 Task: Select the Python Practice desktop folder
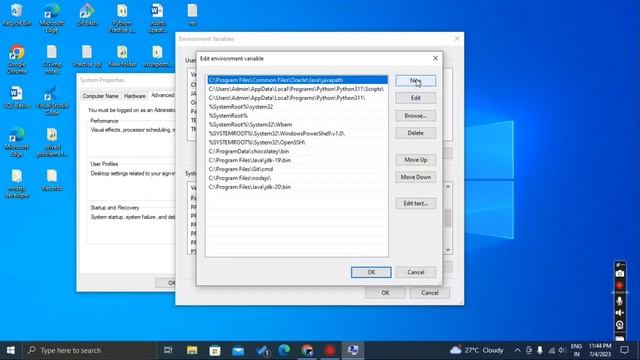click(122, 18)
